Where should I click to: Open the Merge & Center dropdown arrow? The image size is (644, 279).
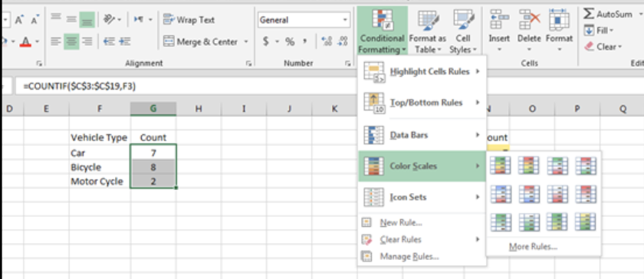[246, 41]
